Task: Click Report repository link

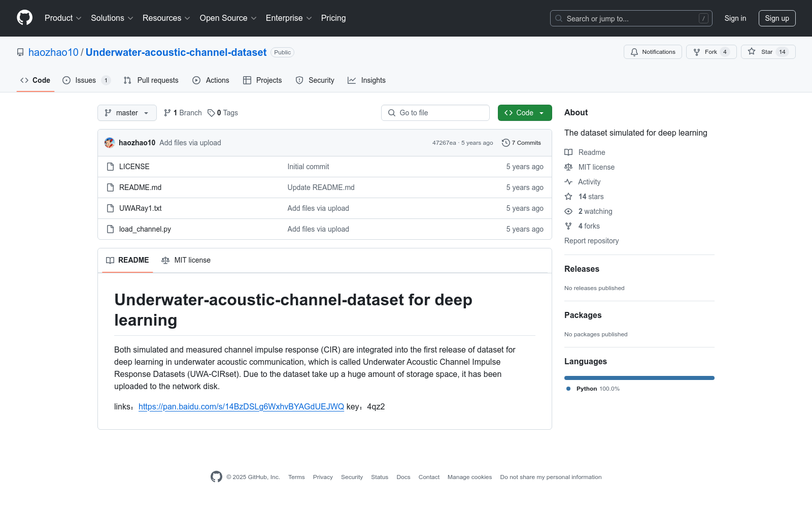Action: [591, 241]
